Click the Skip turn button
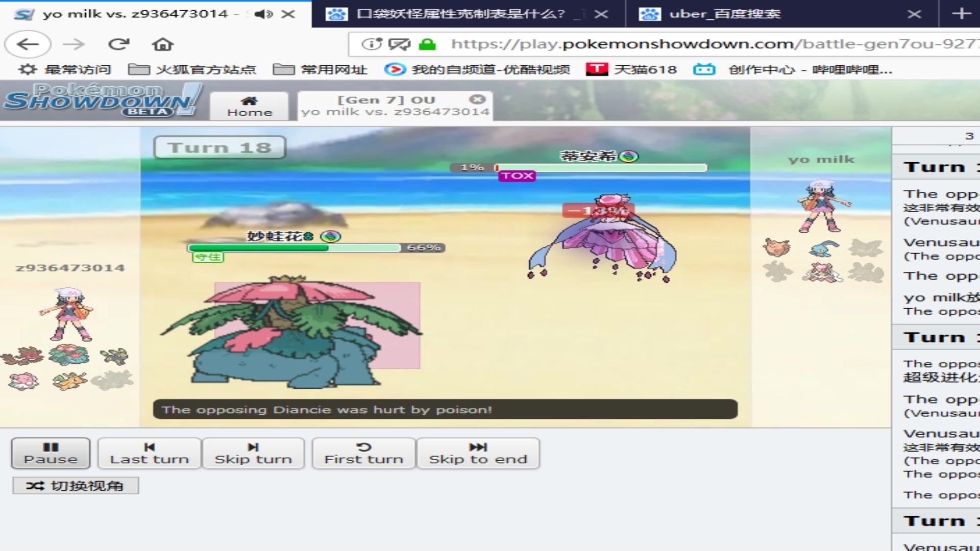 pyautogui.click(x=253, y=453)
